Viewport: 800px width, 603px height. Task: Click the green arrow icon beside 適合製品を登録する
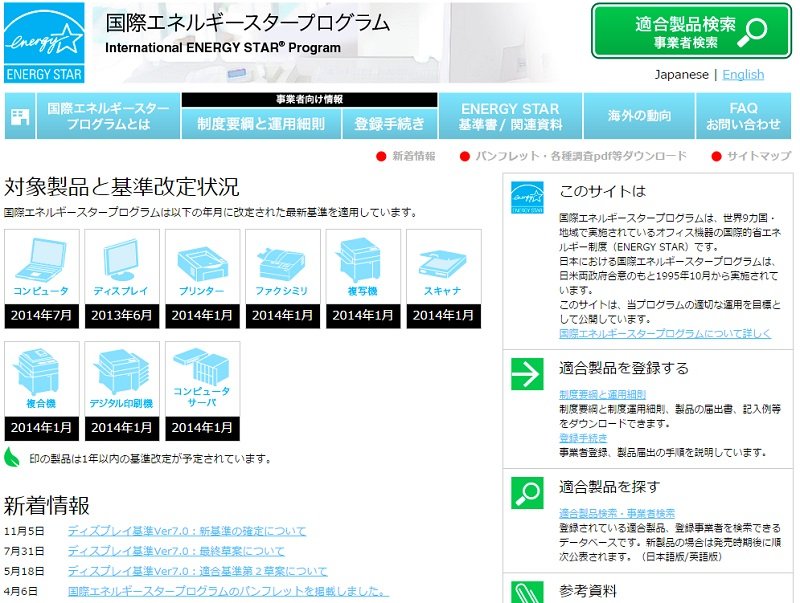coord(527,373)
